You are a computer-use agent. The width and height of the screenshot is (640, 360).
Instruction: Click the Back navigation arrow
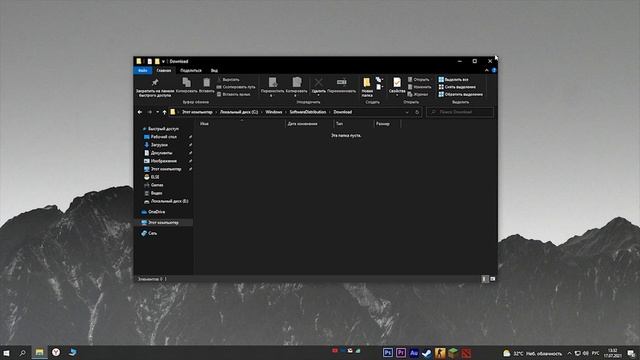coord(140,112)
